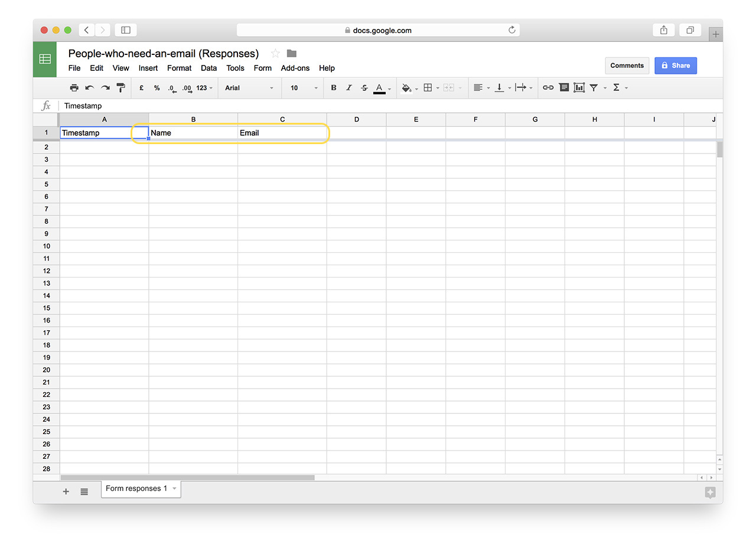Viewport: 756px width, 551px height.
Task: Toggle strikethrough formatting
Action: tap(364, 88)
